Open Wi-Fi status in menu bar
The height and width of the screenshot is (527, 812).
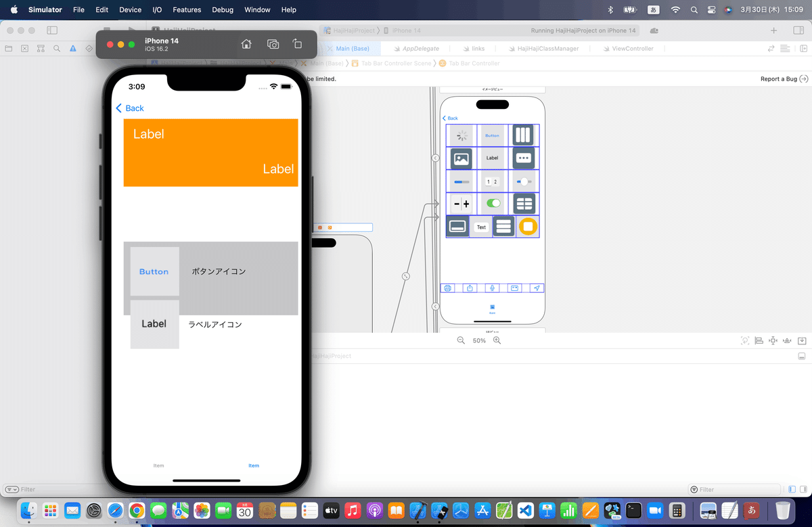[x=675, y=9]
